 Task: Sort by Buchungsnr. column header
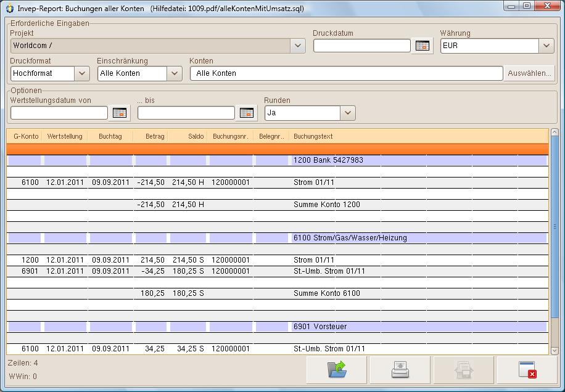(x=231, y=136)
